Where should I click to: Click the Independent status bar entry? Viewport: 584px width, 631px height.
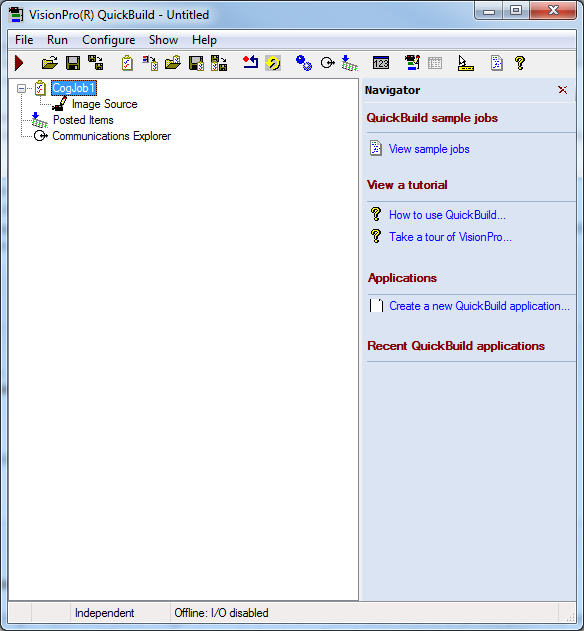(x=104, y=613)
